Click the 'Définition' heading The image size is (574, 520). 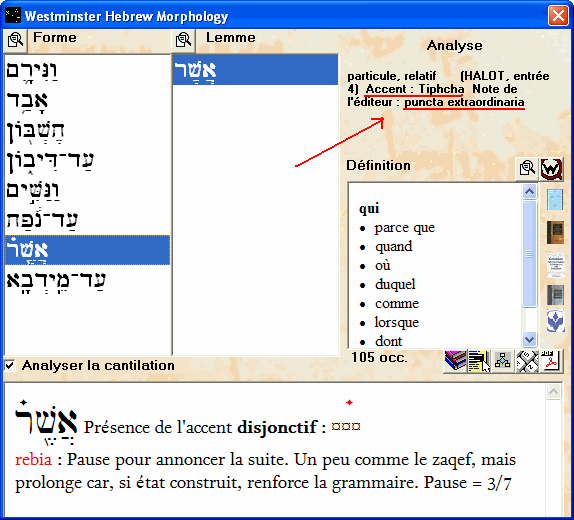pyautogui.click(x=378, y=166)
